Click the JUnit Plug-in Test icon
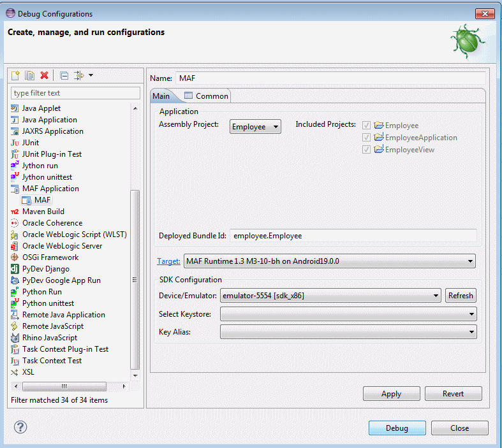This screenshot has width=502, height=448. pyautogui.click(x=15, y=154)
